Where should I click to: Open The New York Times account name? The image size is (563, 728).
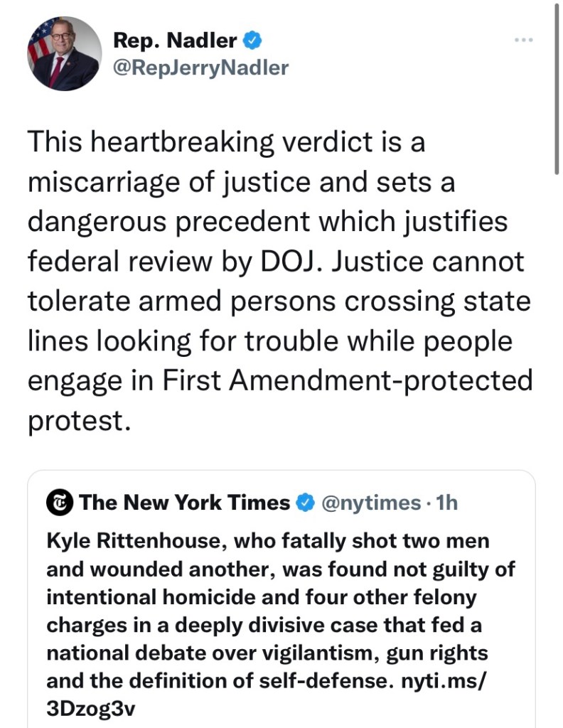pos(185,503)
